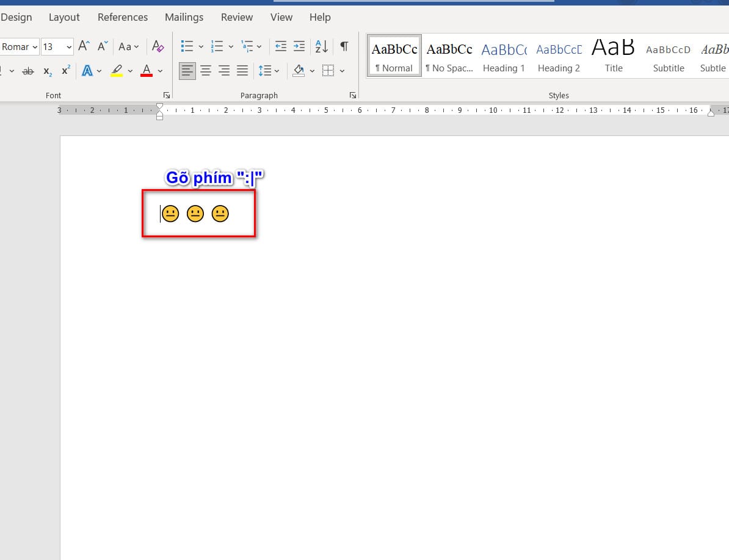The height and width of the screenshot is (560, 729).
Task: Center align the paragraph text
Action: click(206, 71)
